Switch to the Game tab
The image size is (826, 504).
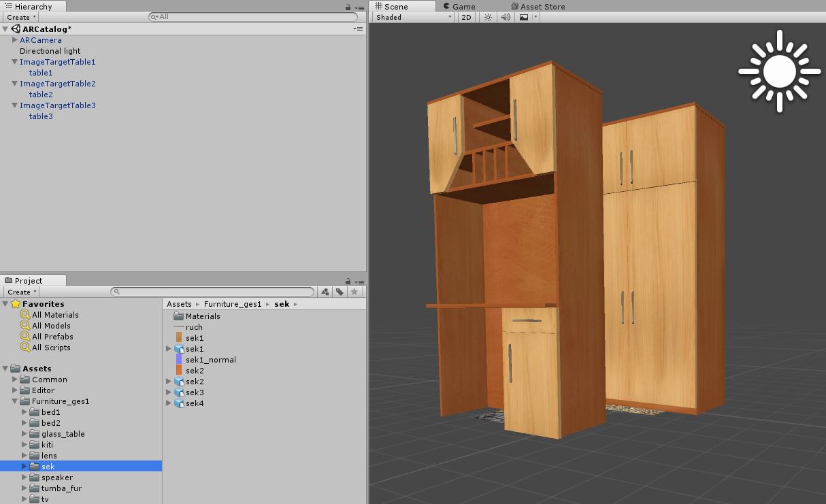(463, 7)
